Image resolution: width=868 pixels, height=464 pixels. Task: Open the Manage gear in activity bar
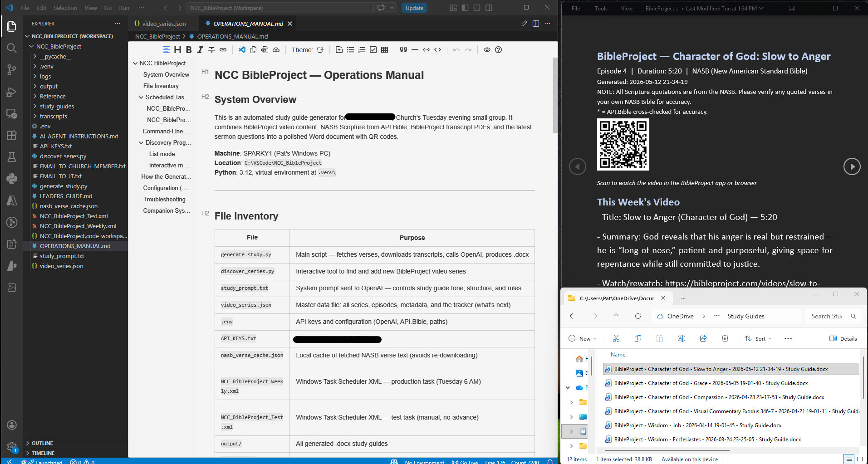click(12, 447)
